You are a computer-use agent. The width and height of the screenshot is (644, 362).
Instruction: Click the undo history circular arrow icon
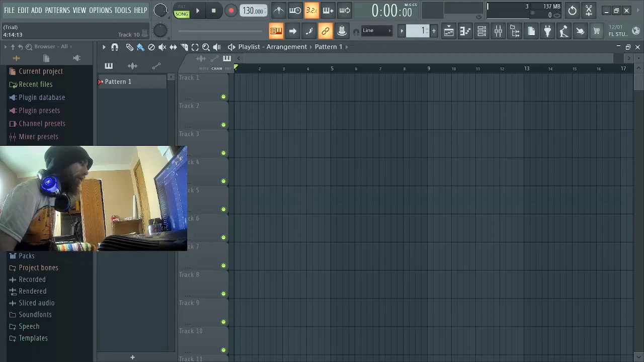pos(573,11)
